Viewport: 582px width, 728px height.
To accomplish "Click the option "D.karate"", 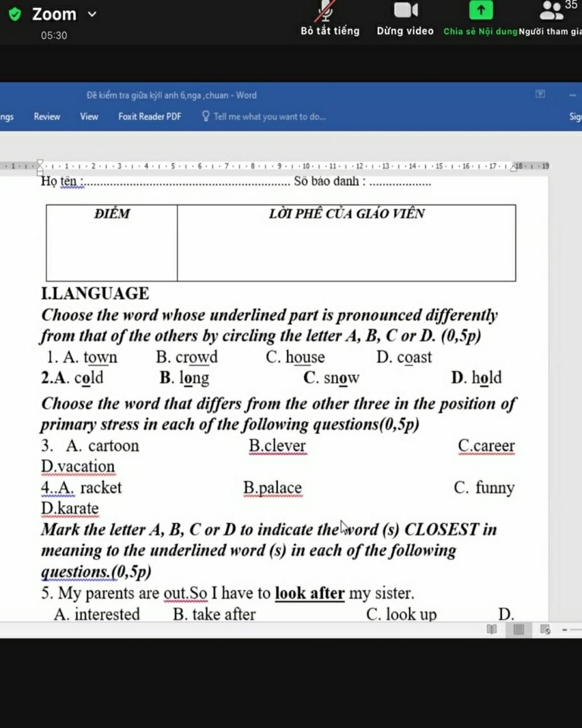I will point(70,508).
